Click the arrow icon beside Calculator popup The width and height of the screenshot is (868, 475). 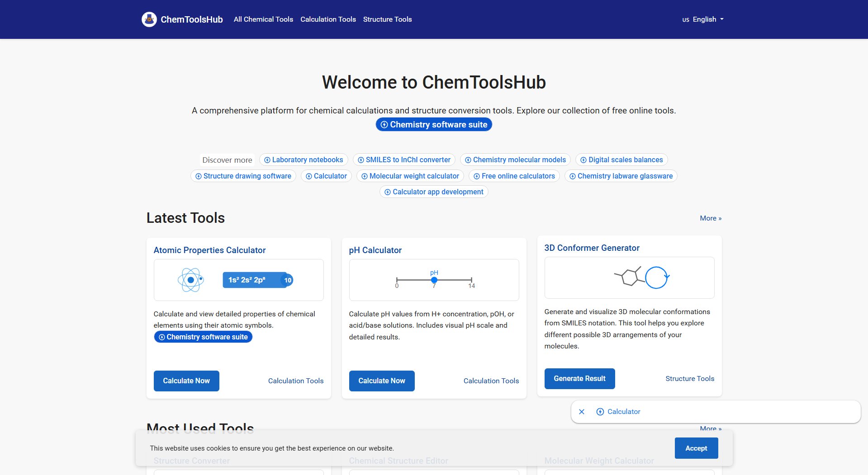[600, 412]
